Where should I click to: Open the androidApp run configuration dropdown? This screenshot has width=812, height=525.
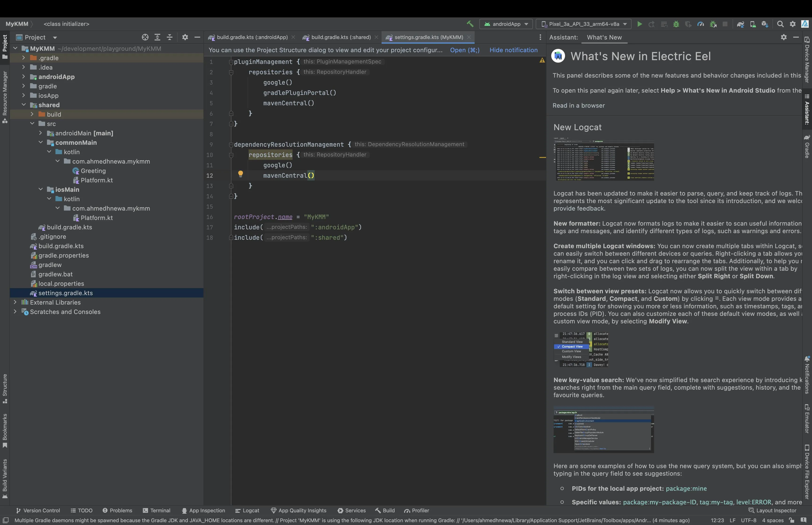click(x=506, y=24)
